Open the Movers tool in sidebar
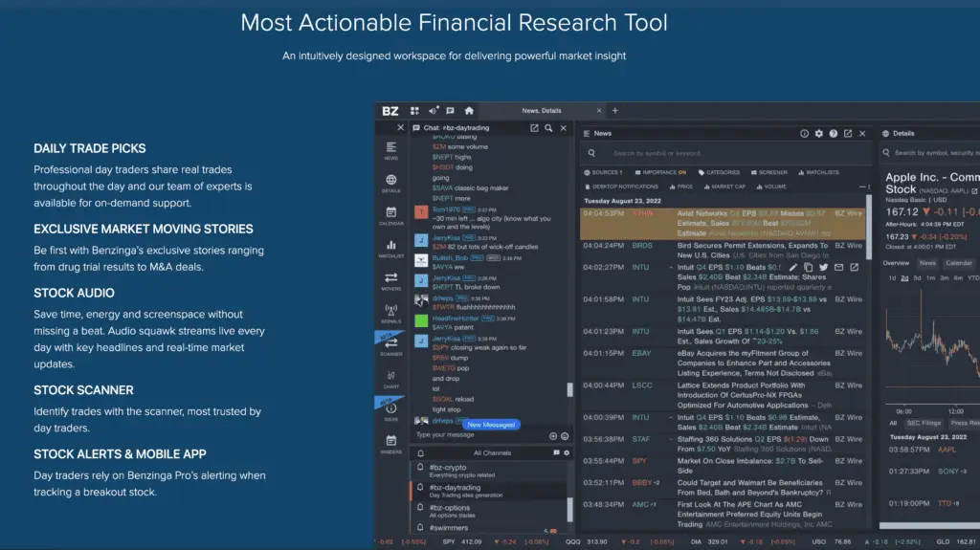The height and width of the screenshot is (550, 980). 390,281
